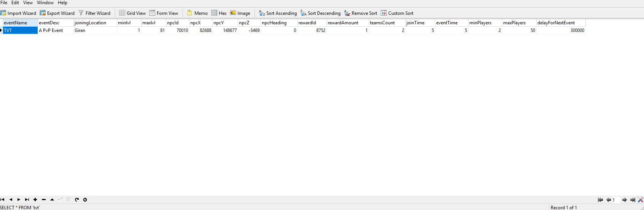
Task: Click the npcId column header
Action: 177,23
